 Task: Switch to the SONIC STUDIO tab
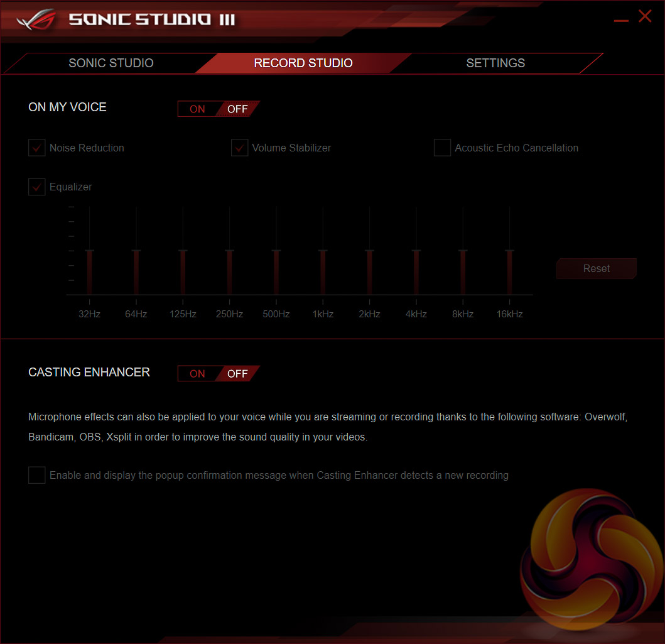pos(111,63)
